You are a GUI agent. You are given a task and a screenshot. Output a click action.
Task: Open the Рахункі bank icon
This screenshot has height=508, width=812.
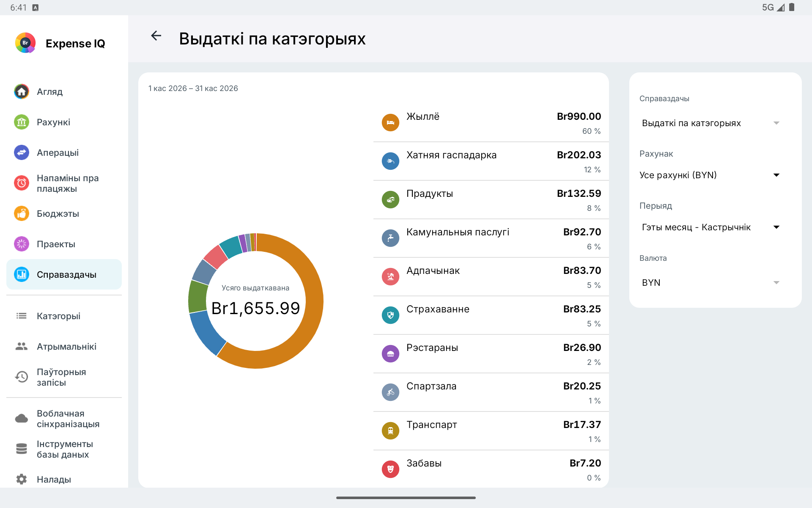pos(22,122)
